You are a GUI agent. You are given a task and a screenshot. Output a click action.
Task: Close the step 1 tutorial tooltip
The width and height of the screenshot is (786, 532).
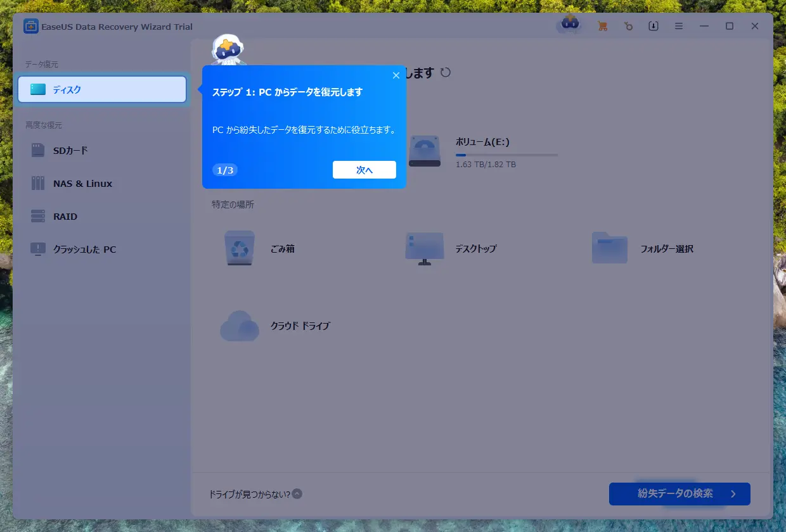point(396,75)
